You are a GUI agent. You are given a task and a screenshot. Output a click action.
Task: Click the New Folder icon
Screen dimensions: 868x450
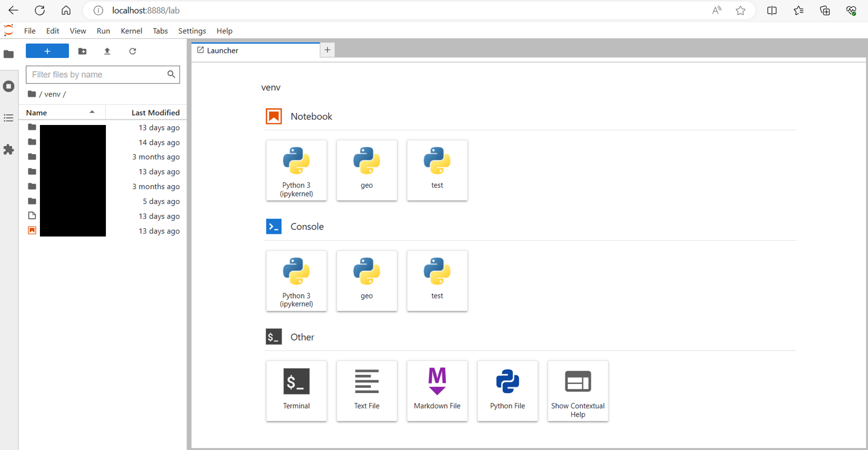[82, 51]
